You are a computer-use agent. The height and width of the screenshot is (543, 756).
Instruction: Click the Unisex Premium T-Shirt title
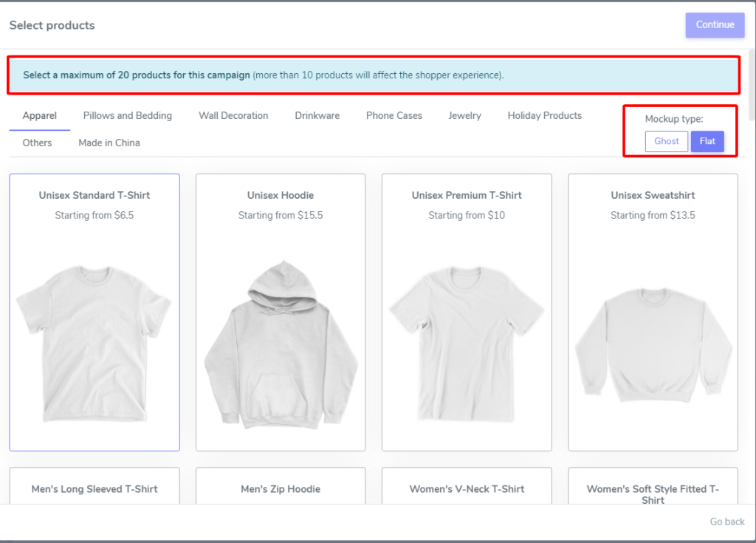pyautogui.click(x=467, y=196)
